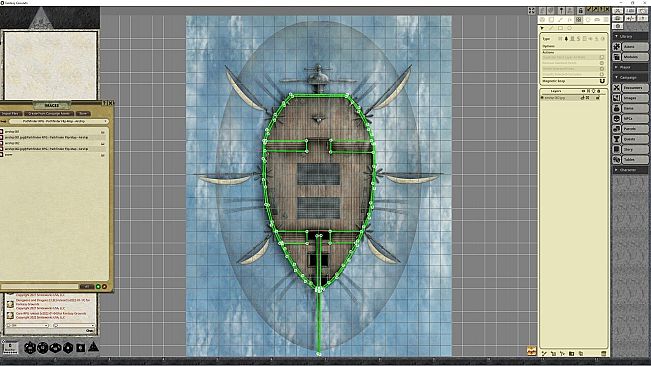Viewport: 651px width, 366px height.
Task: Click the delete trash icon at layers panel bottom
Action: point(603,353)
